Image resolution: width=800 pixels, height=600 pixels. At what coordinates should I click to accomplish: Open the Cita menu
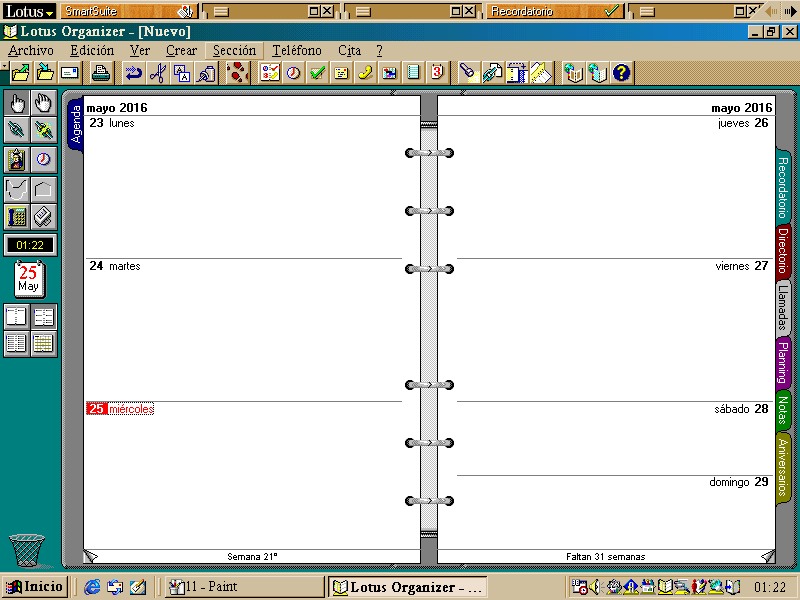pos(349,51)
